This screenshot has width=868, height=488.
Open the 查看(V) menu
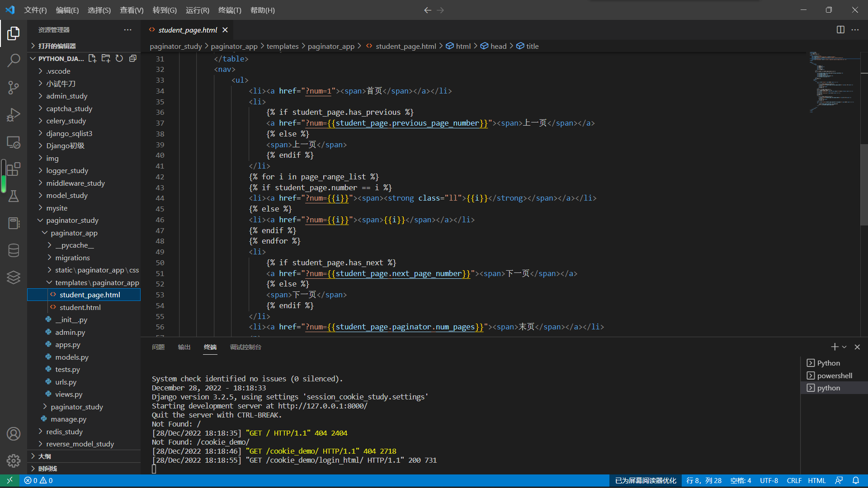tap(132, 10)
